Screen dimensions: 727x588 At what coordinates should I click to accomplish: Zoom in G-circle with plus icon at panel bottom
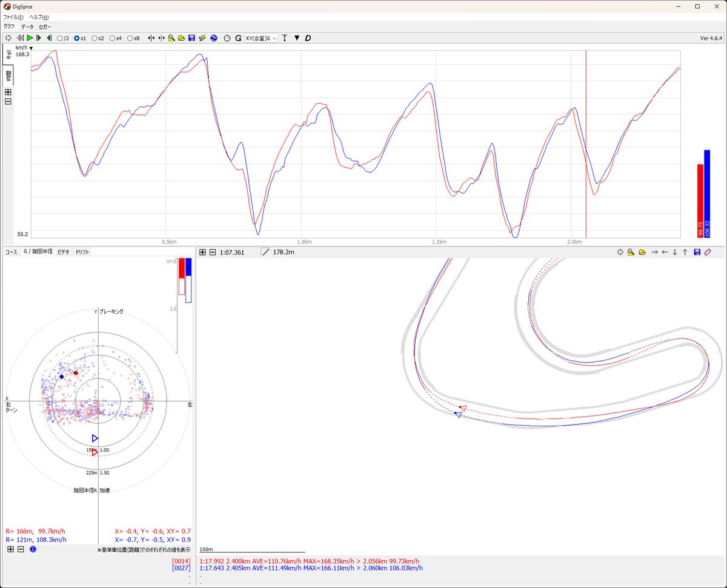[x=10, y=549]
